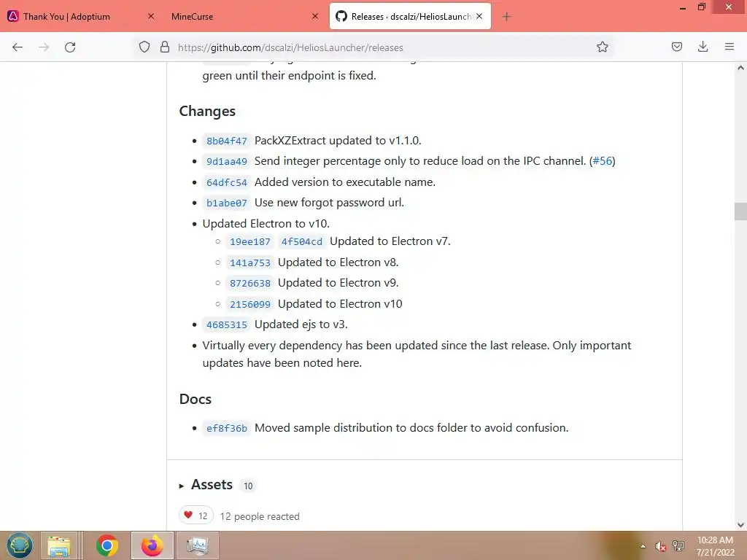
Task: Close the Releases HeliosLauncher tab
Action: tap(479, 16)
